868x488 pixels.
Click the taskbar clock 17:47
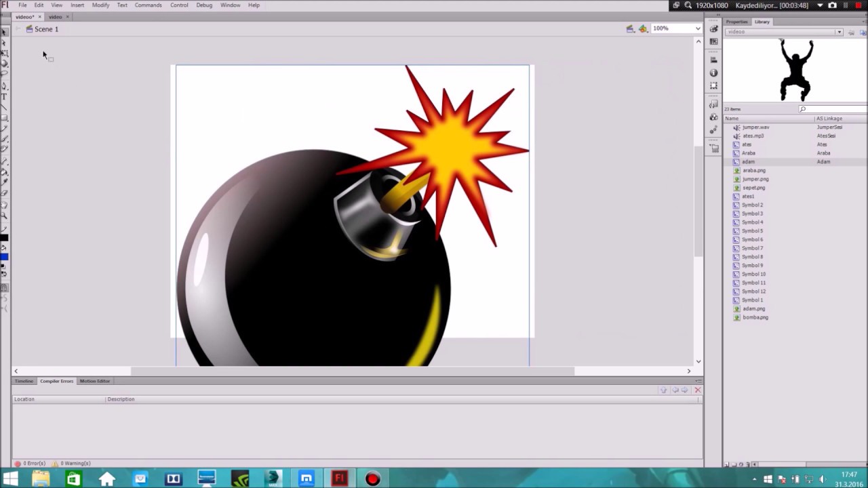(x=849, y=475)
